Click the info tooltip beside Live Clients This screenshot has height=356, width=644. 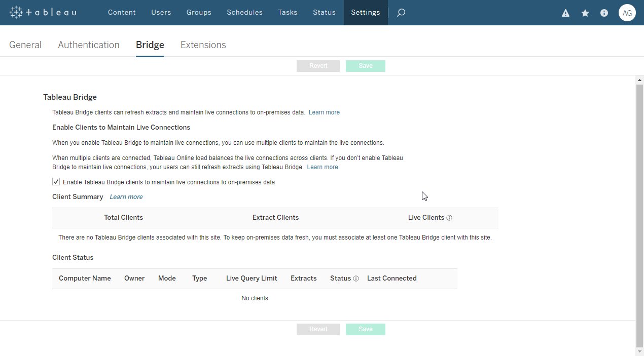[449, 217]
